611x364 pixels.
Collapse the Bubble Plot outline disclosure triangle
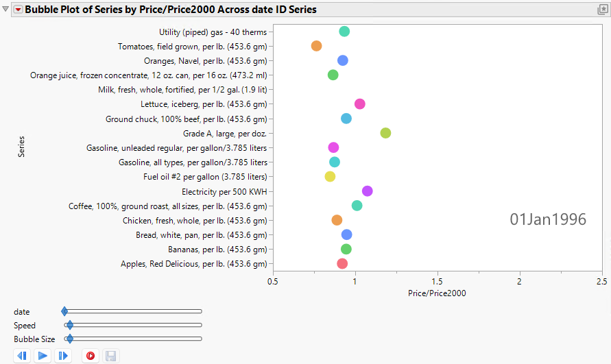point(6,10)
